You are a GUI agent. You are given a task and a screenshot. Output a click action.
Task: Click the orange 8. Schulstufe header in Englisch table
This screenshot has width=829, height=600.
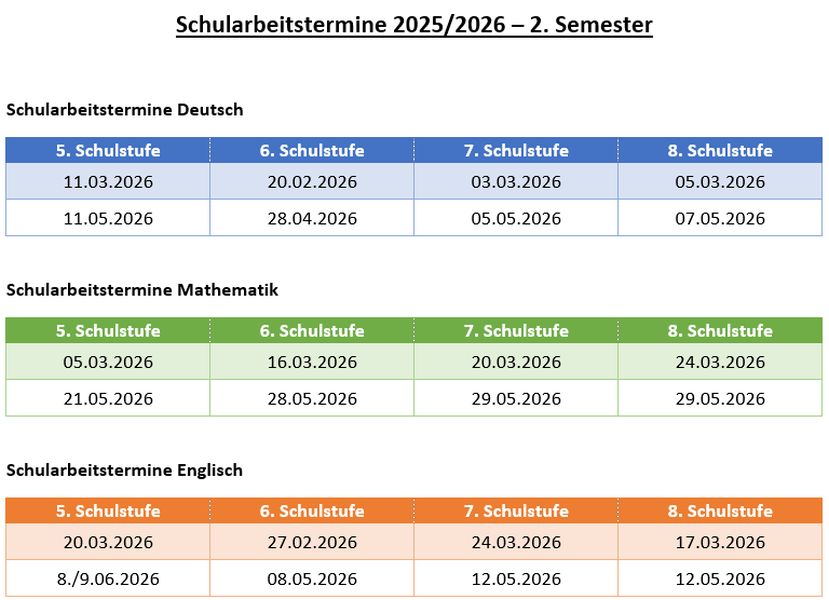click(720, 511)
